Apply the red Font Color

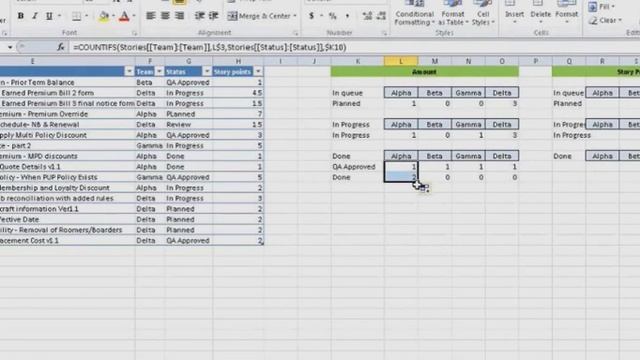[124, 16]
